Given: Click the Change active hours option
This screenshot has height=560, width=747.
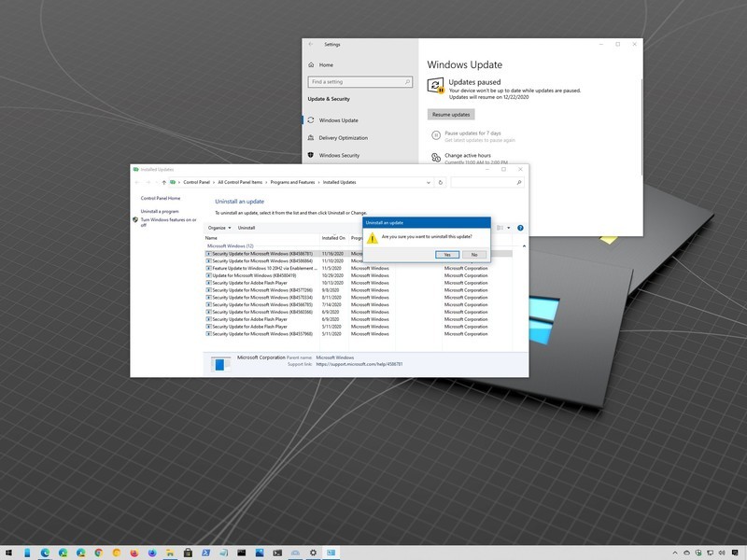Looking at the screenshot, I should pos(468,155).
